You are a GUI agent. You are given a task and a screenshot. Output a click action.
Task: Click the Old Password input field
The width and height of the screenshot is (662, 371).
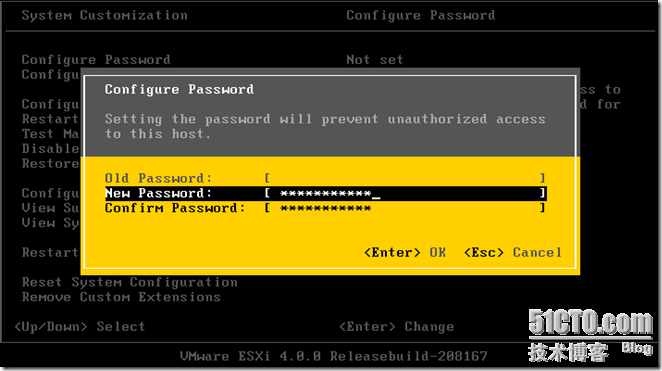click(x=405, y=178)
